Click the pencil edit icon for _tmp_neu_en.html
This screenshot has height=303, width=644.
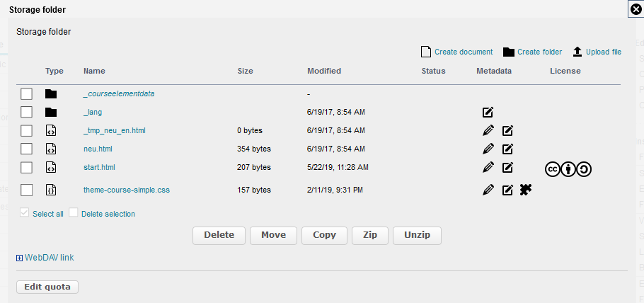pyautogui.click(x=488, y=130)
